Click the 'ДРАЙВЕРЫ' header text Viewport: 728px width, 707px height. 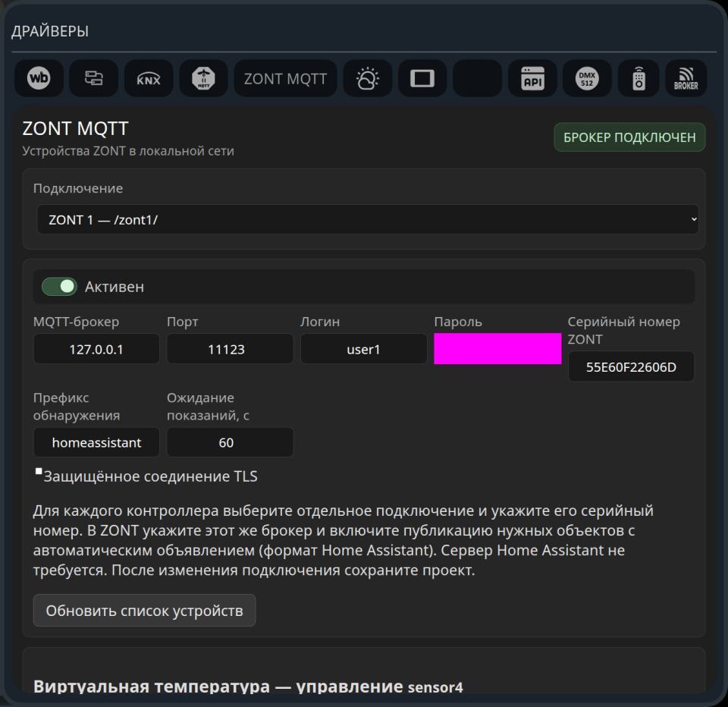[50, 31]
